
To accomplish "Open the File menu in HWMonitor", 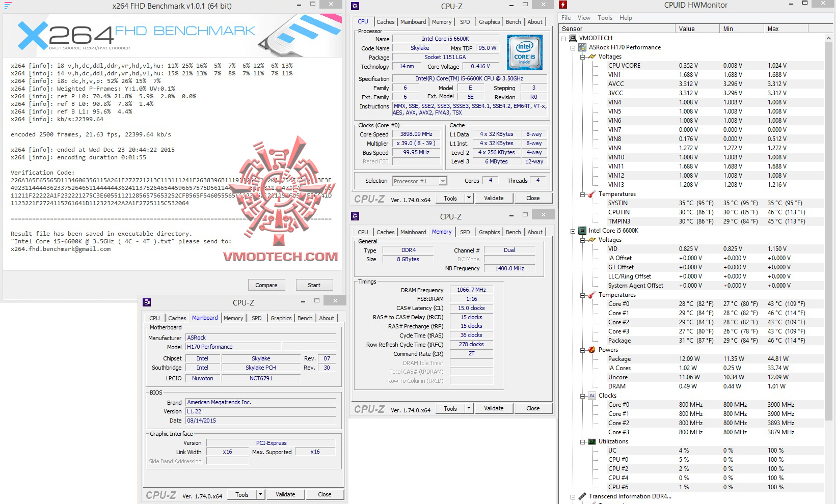I will click(566, 18).
